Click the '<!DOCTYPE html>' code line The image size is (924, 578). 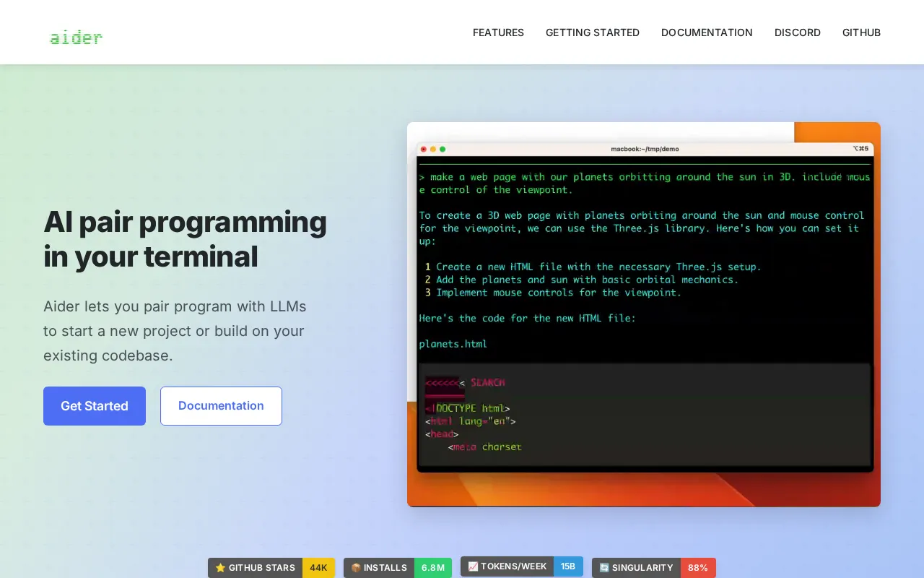click(x=468, y=408)
